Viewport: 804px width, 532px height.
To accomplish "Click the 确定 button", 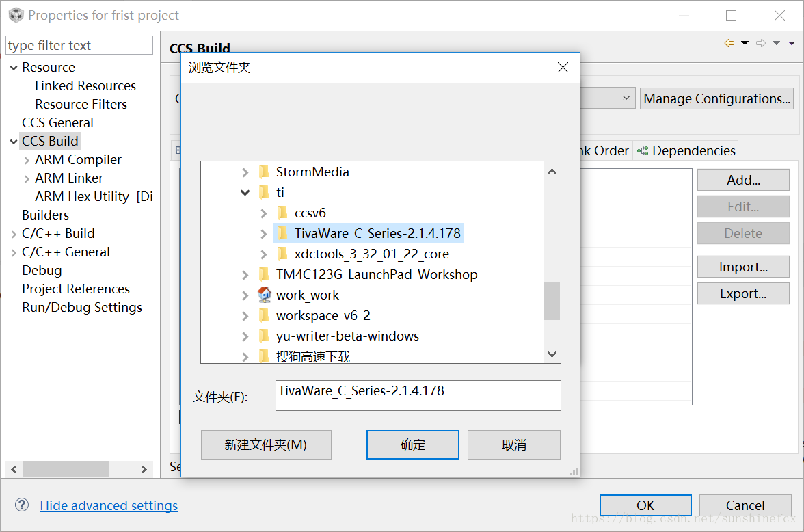I will coord(413,444).
